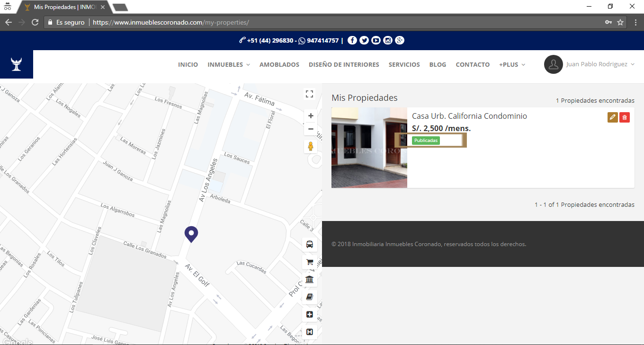Bookmark this page with the star icon
Viewport: 644px width, 345px height.
click(620, 22)
